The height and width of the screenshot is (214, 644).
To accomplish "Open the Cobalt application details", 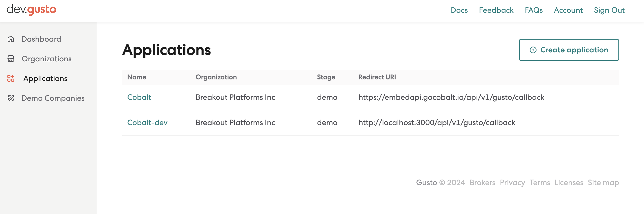I will pyautogui.click(x=139, y=97).
